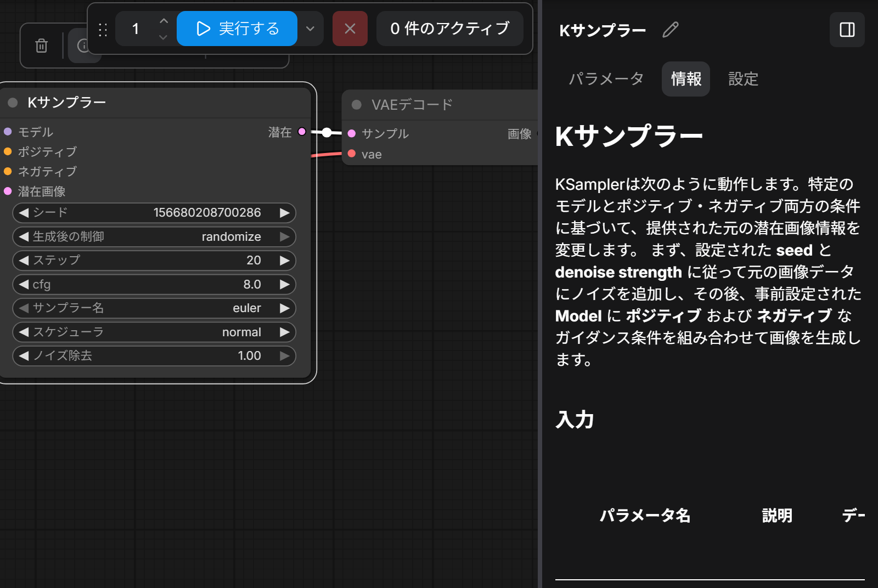
Task: Click the VAEデコード node collapse dot
Action: [x=357, y=105]
